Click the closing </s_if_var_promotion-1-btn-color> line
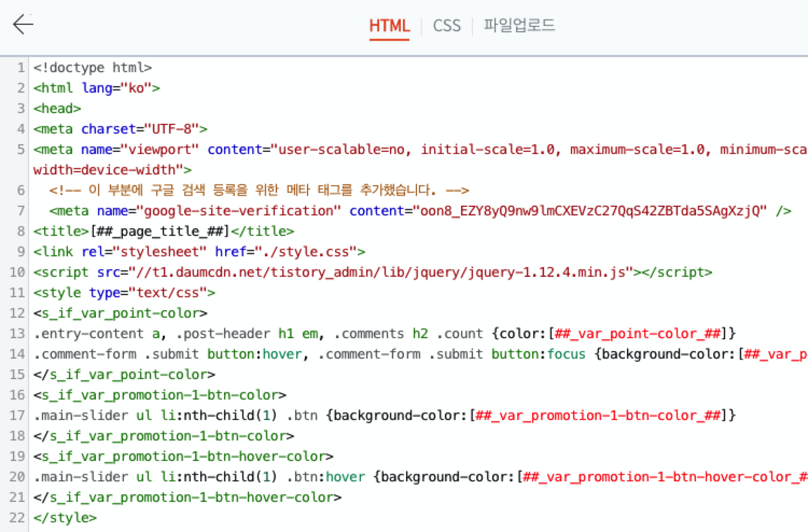 [164, 436]
